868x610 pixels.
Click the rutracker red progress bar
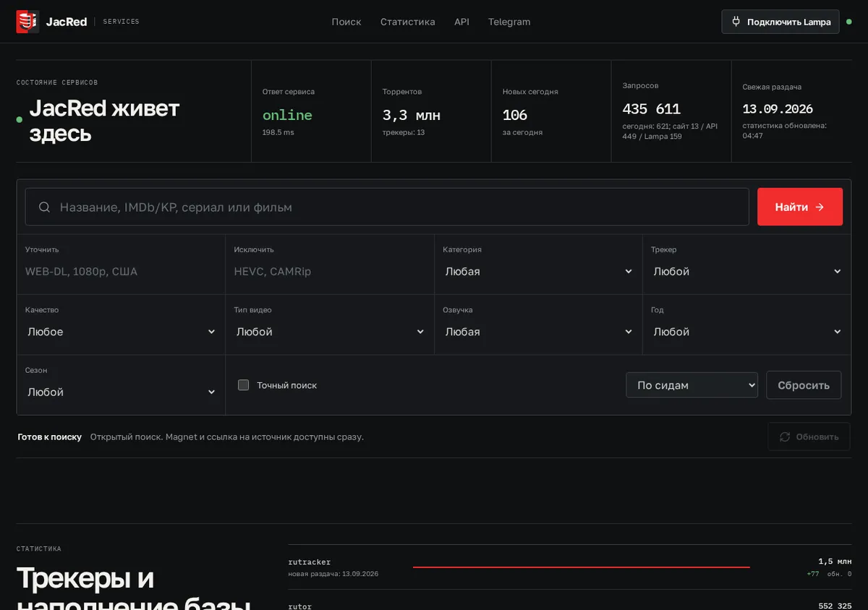pos(582,567)
